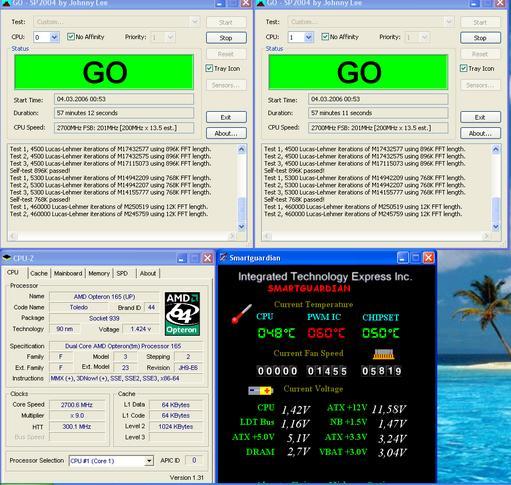Minimize the Smartguardian window
This screenshot has height=485, width=511.
[x=402, y=258]
